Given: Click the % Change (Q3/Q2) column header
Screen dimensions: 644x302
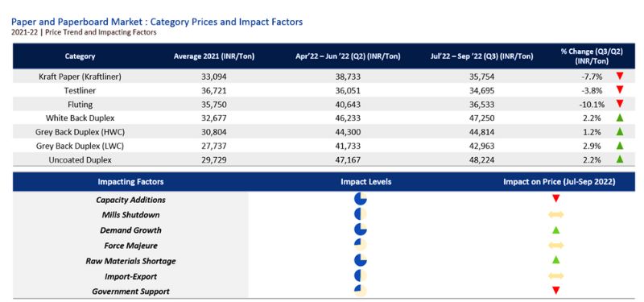Looking at the screenshot, I should click(x=592, y=56).
